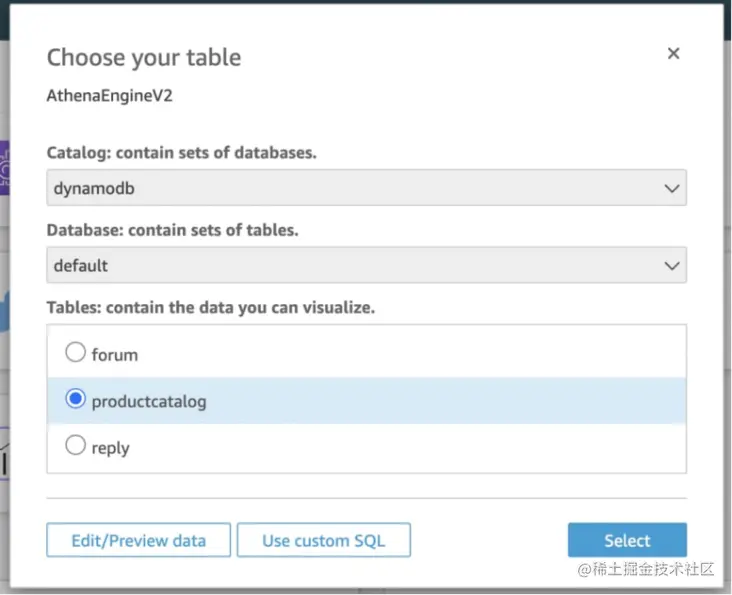The width and height of the screenshot is (732, 595).
Task: Pick the reply table radio button
Action: [76, 447]
